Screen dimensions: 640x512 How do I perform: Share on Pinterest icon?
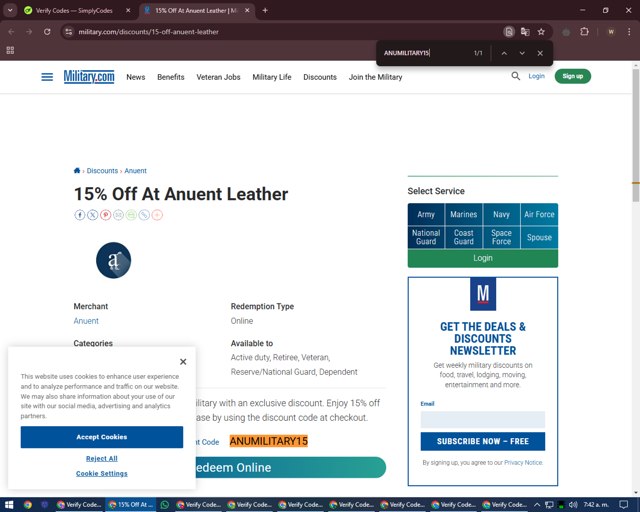tap(106, 215)
